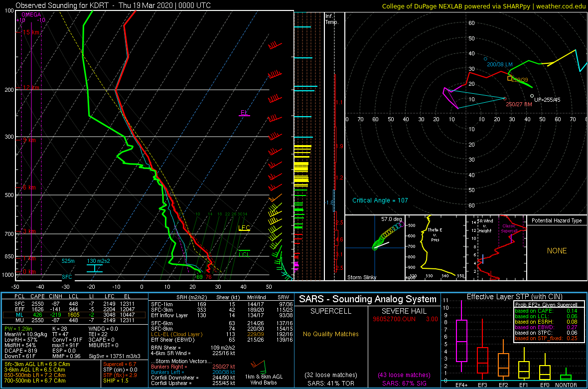Click the 'Supercell = 6.7' parameter
588x389 pixels.
tap(119, 364)
